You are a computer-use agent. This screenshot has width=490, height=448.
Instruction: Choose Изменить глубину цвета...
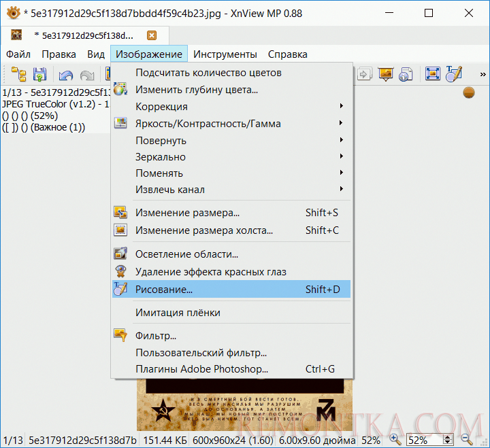231,90
